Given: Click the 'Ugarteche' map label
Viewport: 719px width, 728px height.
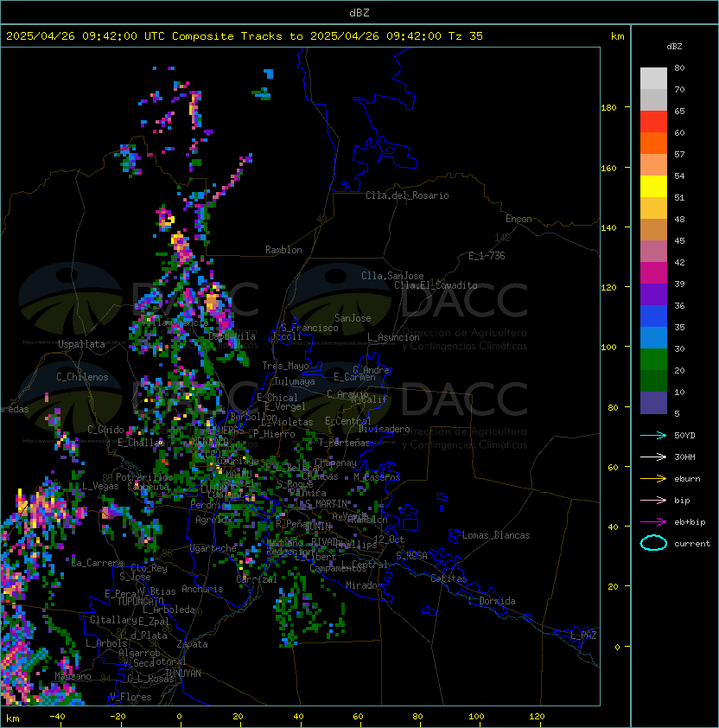Looking at the screenshot, I should [213, 548].
